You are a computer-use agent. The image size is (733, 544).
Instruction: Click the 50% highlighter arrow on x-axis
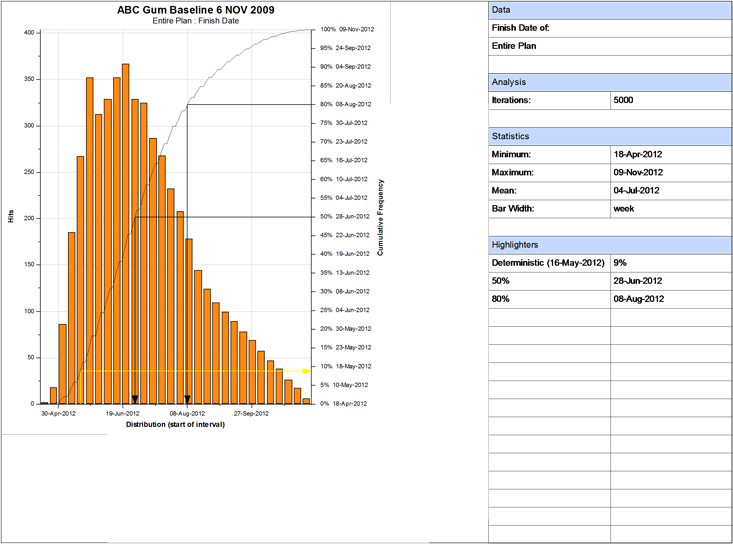point(135,398)
